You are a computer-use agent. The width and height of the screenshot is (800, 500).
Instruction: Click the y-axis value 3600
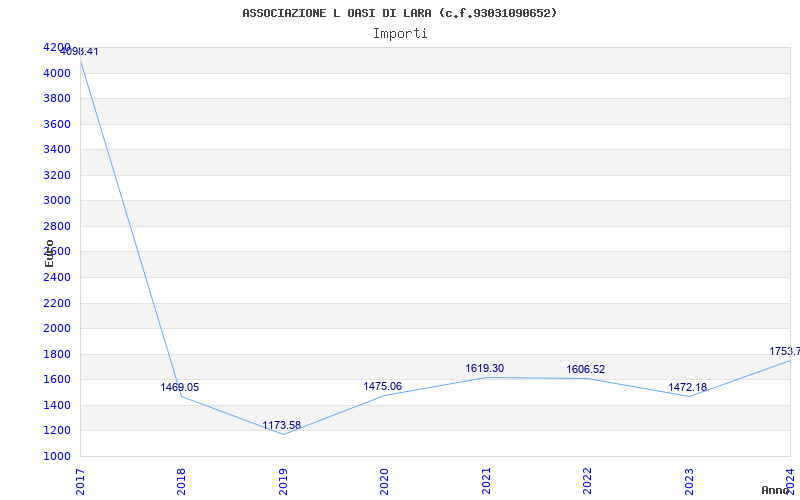(x=57, y=124)
